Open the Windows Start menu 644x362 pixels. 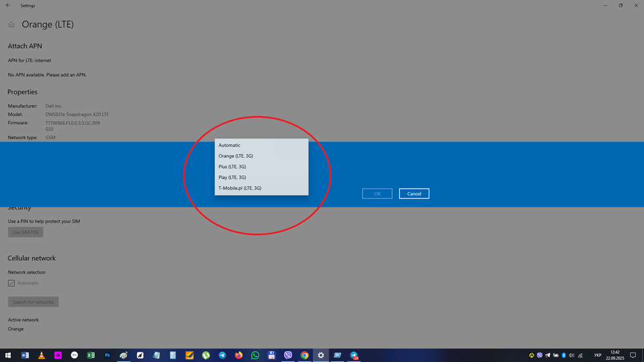click(x=8, y=356)
